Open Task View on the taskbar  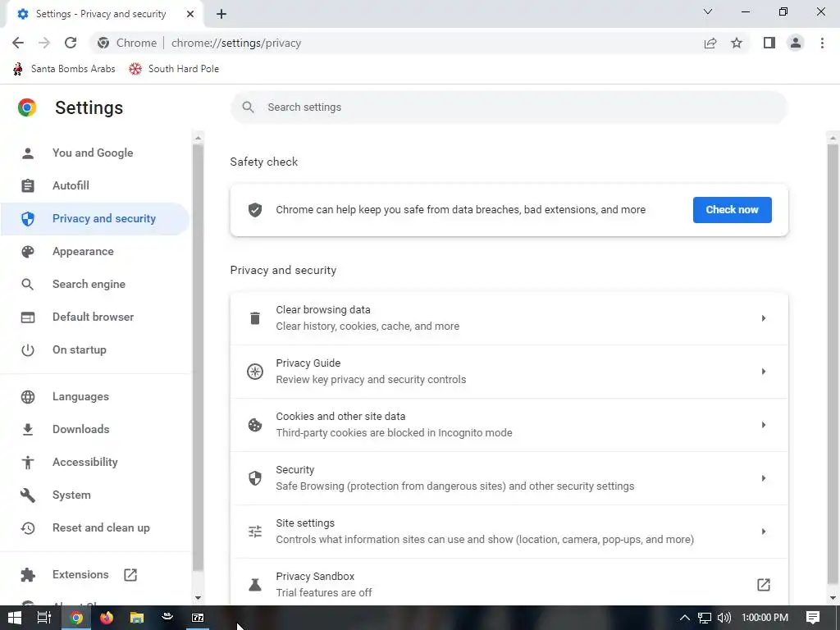44,618
